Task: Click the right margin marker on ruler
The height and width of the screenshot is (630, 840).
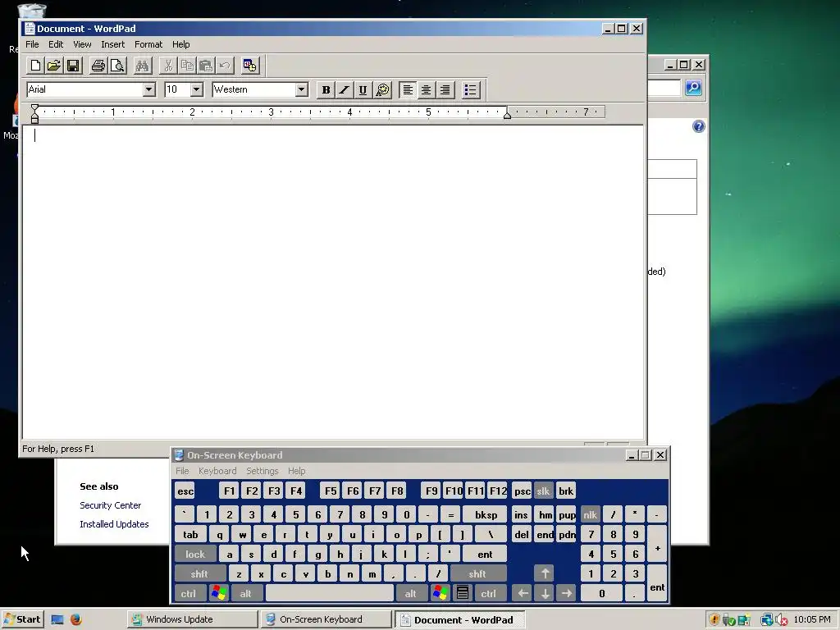Action: pyautogui.click(x=507, y=115)
